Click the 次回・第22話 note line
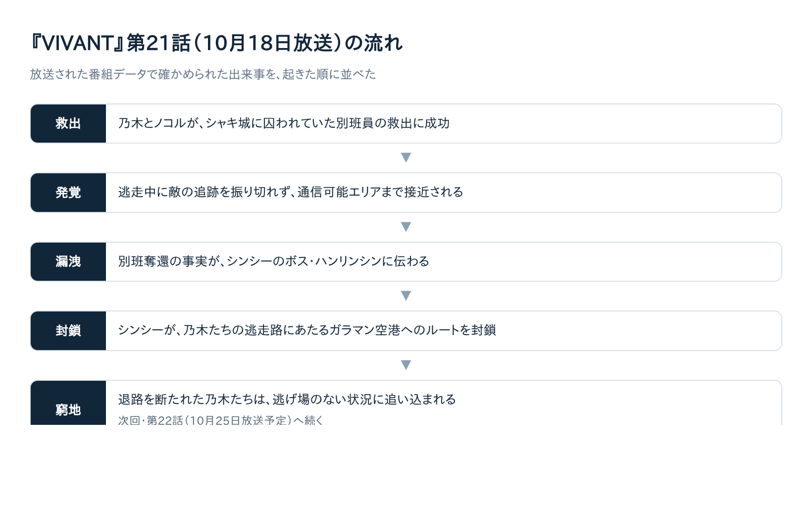The width and height of the screenshot is (812, 511). 221,420
